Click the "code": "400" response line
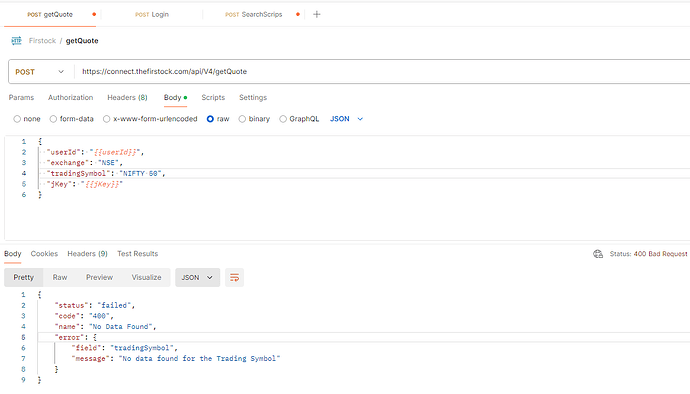Image resolution: width=690 pixels, height=394 pixels. (x=84, y=316)
